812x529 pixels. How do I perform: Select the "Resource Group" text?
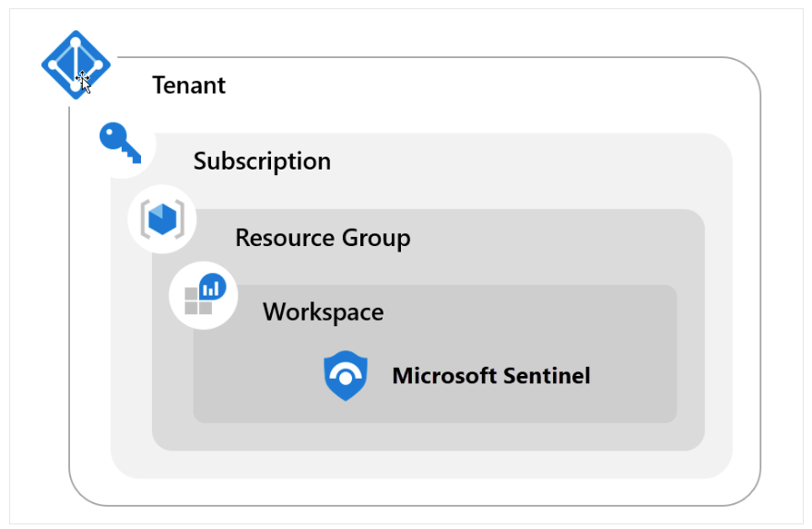324,238
